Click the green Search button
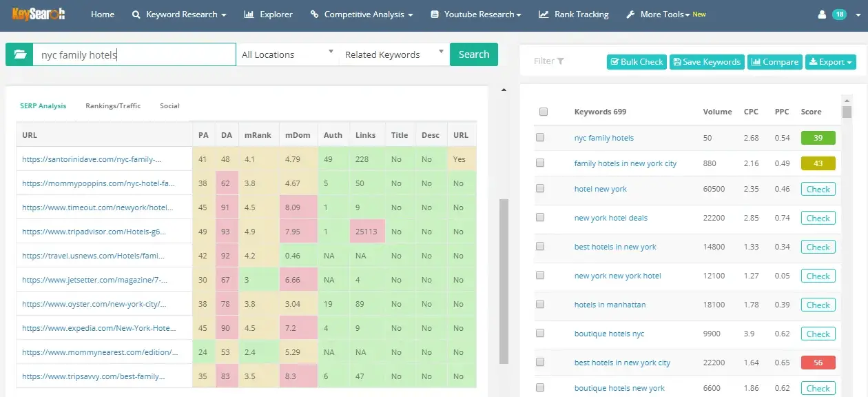868x397 pixels. coord(474,54)
